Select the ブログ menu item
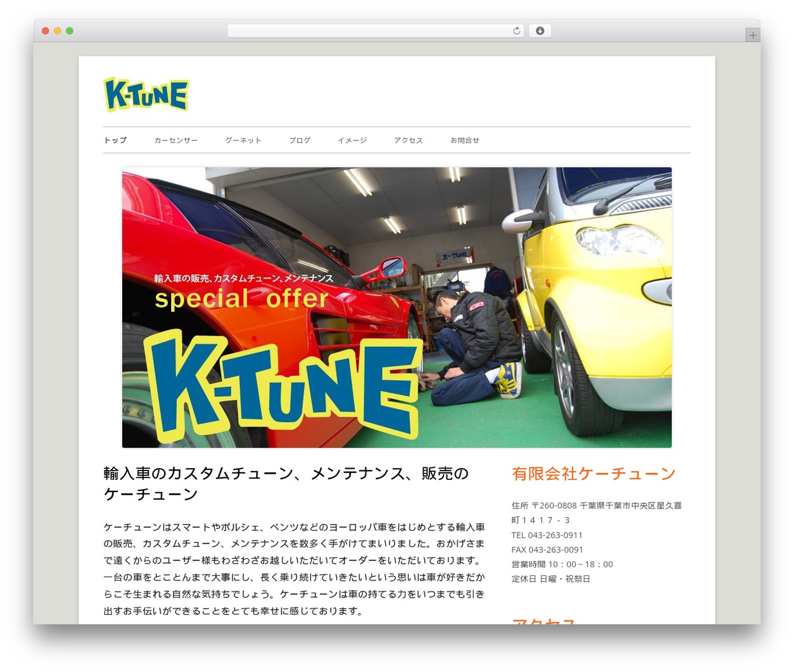This screenshot has width=794, height=672. (300, 140)
